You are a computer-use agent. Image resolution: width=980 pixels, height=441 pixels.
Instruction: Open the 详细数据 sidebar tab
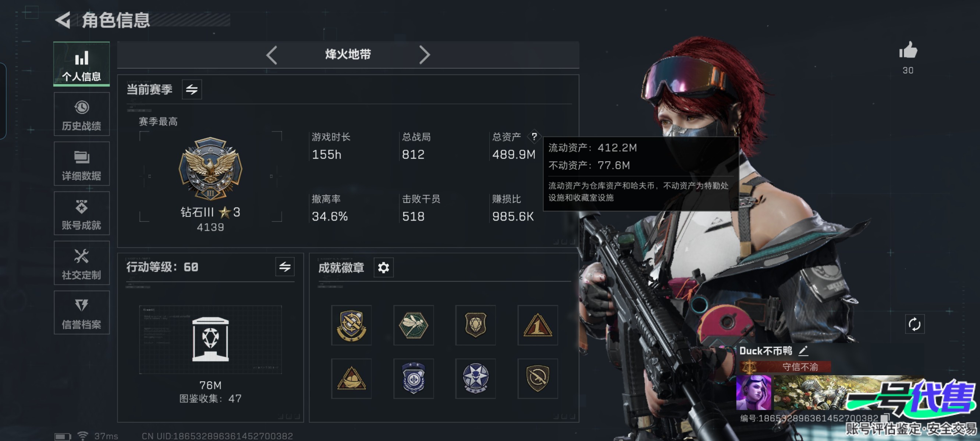coord(82,164)
